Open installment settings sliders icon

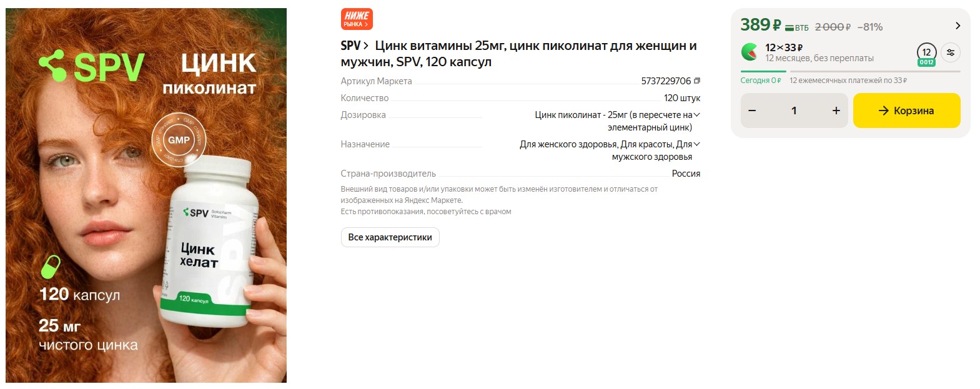(x=951, y=52)
